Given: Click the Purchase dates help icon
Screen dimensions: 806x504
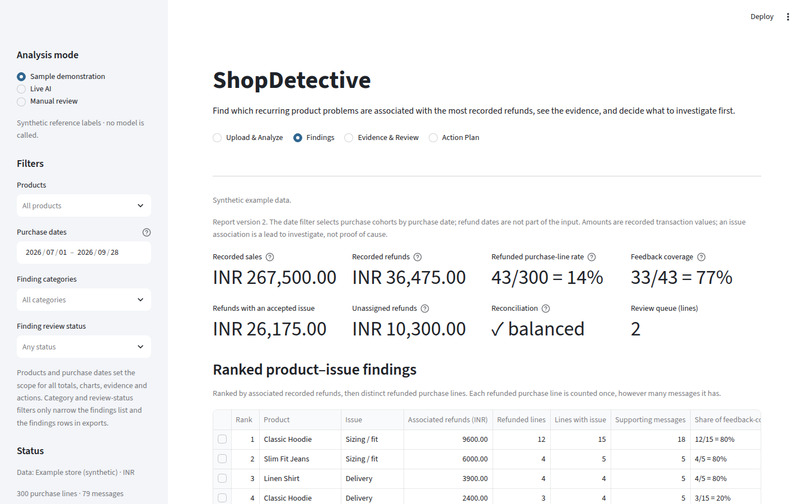Looking at the screenshot, I should [146, 232].
